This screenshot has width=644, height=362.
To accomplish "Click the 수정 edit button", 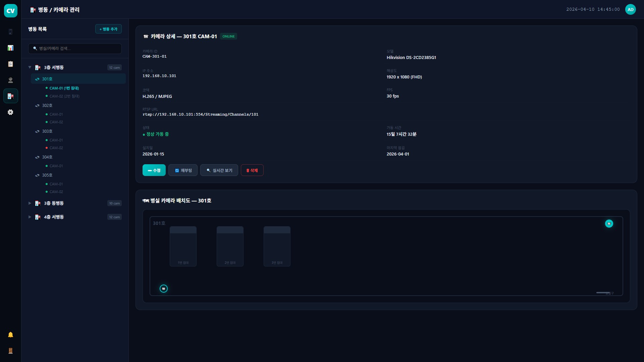I will tap(154, 170).
